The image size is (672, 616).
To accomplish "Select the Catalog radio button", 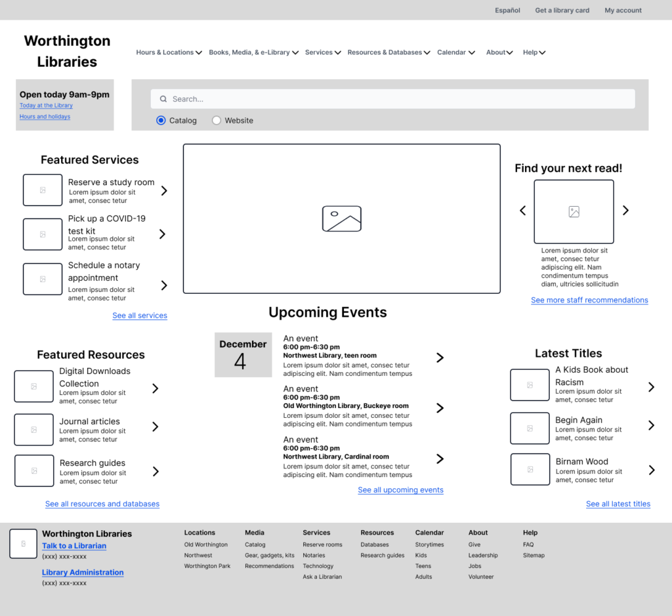I will click(161, 121).
